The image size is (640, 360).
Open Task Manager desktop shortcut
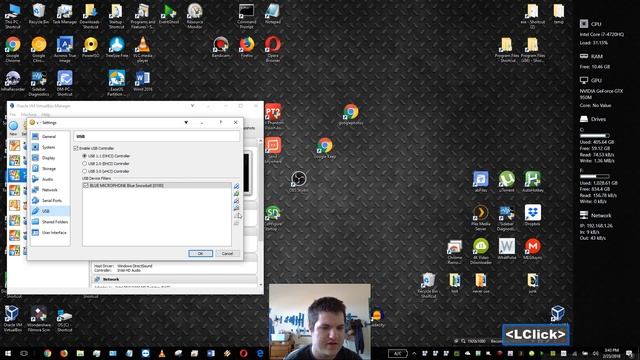point(64,14)
